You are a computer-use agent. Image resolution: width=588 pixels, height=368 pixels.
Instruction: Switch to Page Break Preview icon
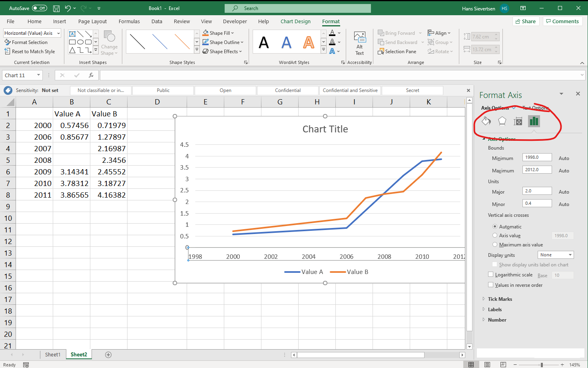[503, 364]
